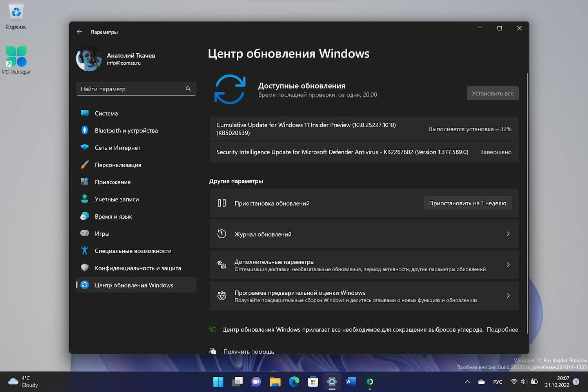588x392 pixels.
Task: Select Специальные возможности in sidebar
Action: 136,251
